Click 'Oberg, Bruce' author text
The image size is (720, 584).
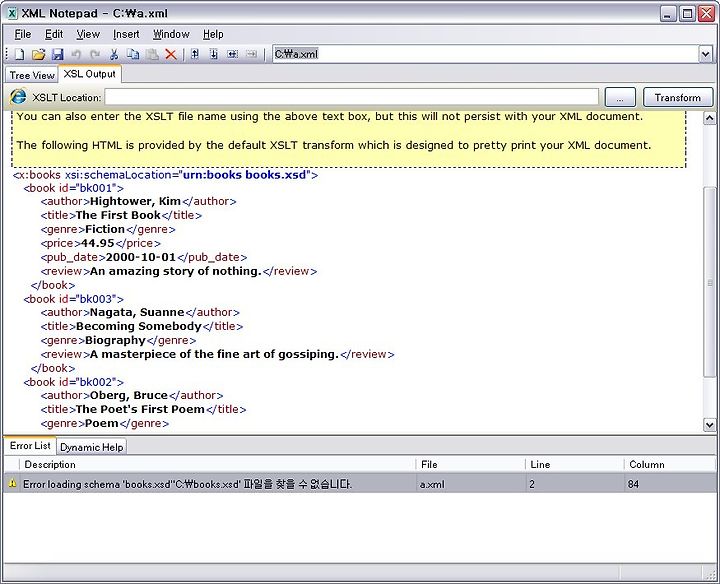[x=129, y=395]
